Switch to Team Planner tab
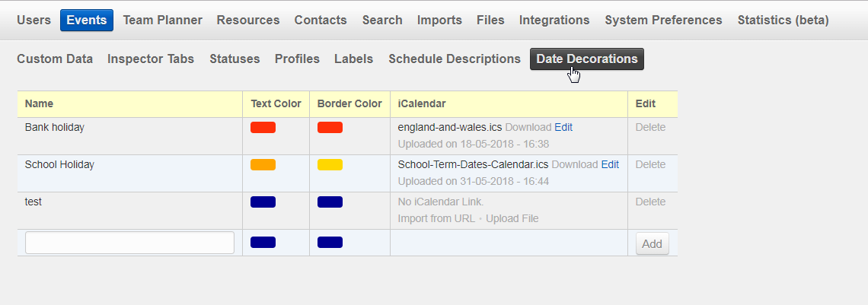Viewport: 868px width, 305px height. [161, 20]
